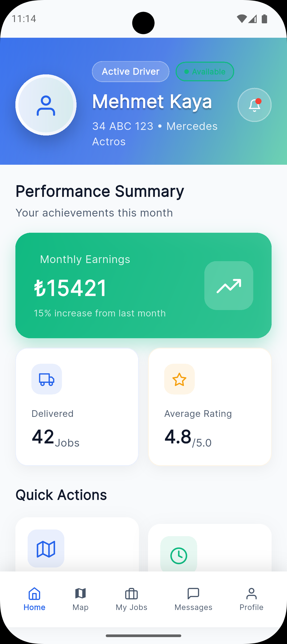This screenshot has width=287, height=644.
Task: Tap the battery status icon
Action: [264, 19]
